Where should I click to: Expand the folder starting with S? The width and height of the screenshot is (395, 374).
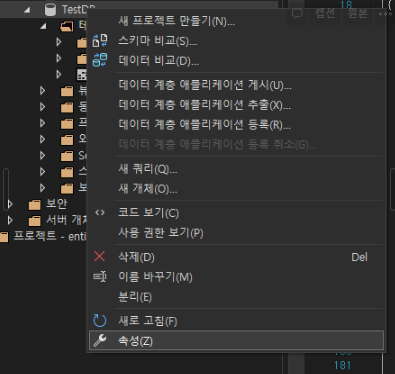[x=43, y=155]
